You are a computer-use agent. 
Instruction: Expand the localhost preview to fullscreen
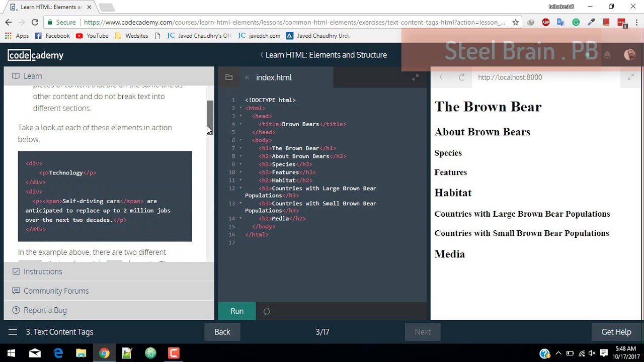pos(630,77)
